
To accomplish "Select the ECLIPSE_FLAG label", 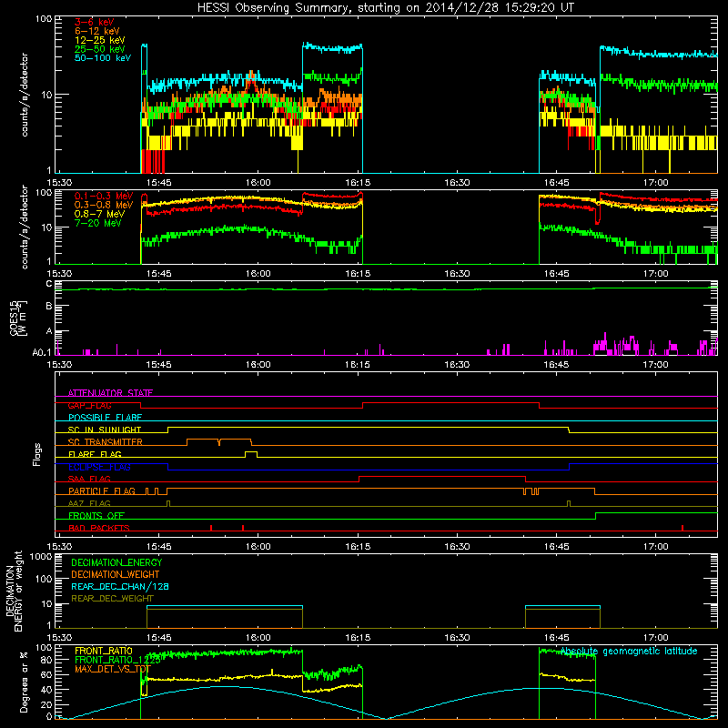I will point(99,467).
